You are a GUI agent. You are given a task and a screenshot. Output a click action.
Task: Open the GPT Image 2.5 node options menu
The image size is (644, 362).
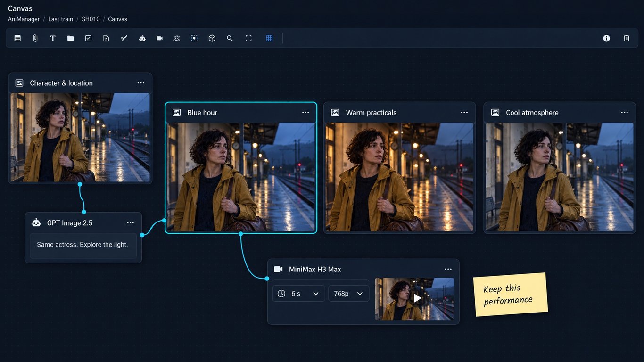131,223
